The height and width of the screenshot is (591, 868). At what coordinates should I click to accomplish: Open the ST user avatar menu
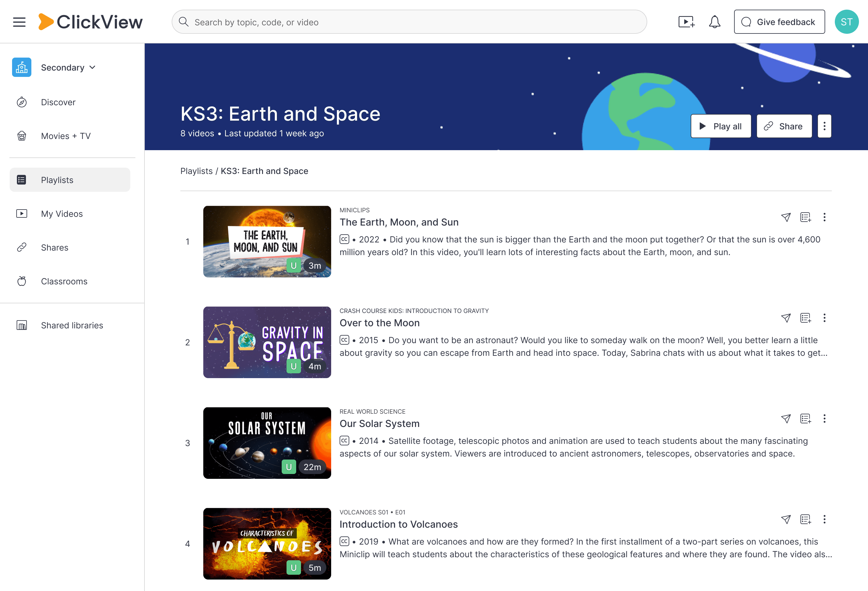pyautogui.click(x=846, y=22)
